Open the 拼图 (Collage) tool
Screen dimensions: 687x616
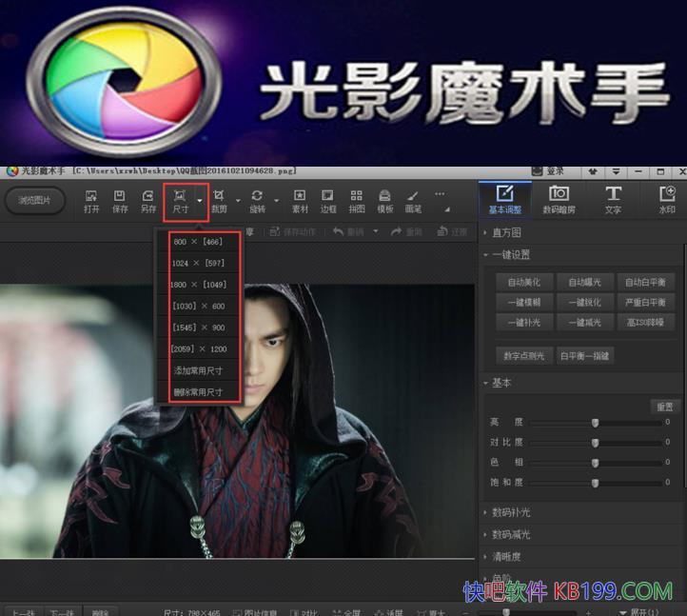tap(357, 200)
